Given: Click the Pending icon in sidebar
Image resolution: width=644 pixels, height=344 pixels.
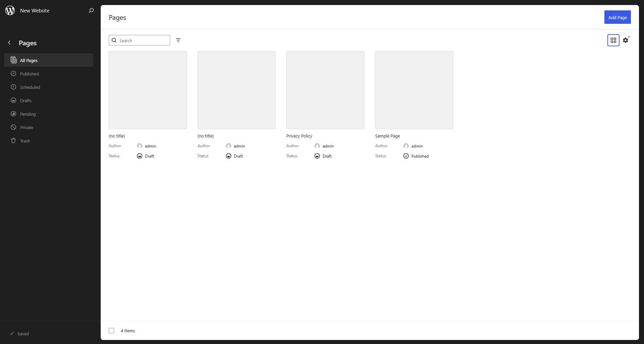Looking at the screenshot, I should tap(13, 114).
